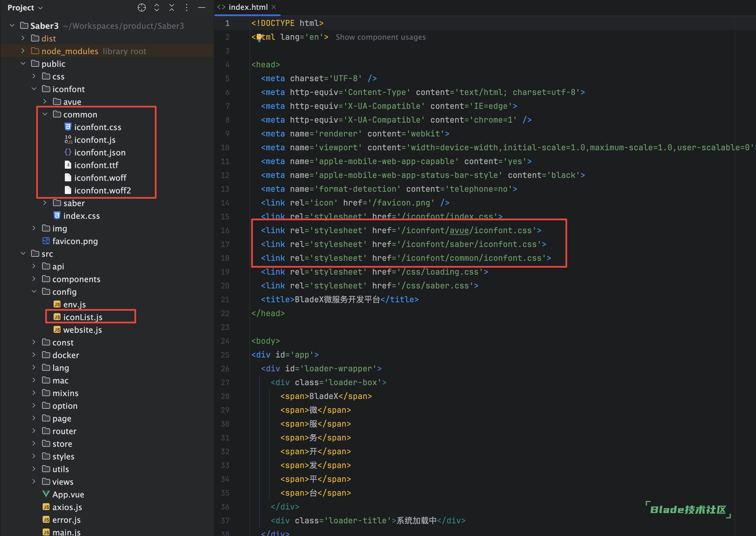Click the <title> tag on line 21
This screenshot has height=536, width=756.
pos(278,299)
